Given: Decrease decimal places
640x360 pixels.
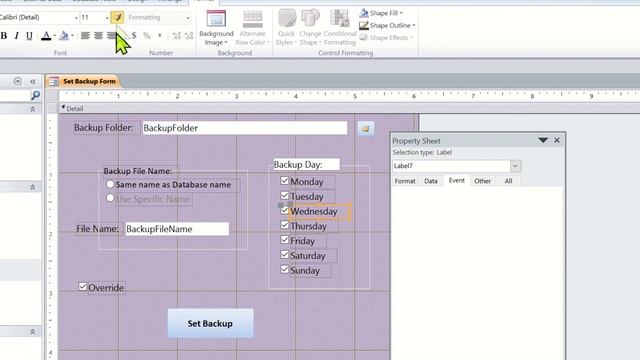Looking at the screenshot, I should (x=189, y=36).
